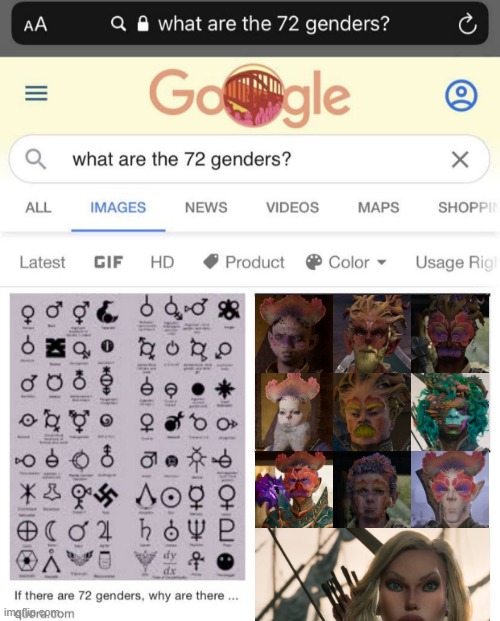Open the Usage Rights dropdown
This screenshot has width=500, height=621.
456,262
